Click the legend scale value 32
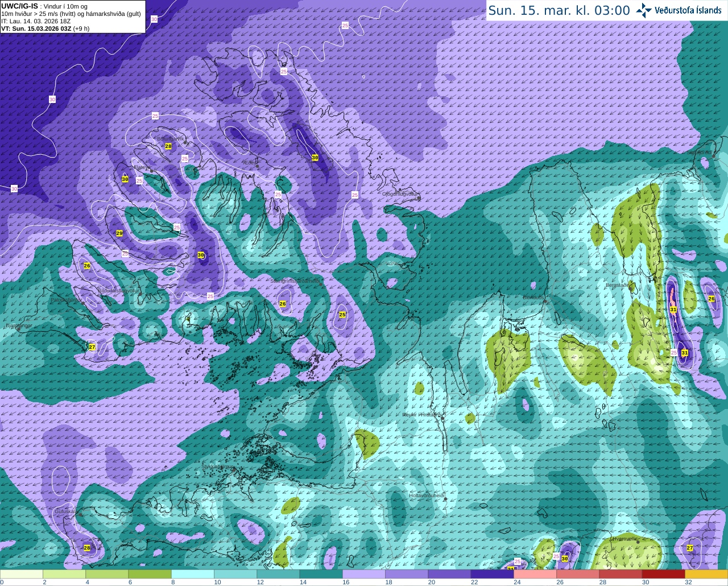Image resolution: width=728 pixels, height=586 pixels. [x=688, y=582]
